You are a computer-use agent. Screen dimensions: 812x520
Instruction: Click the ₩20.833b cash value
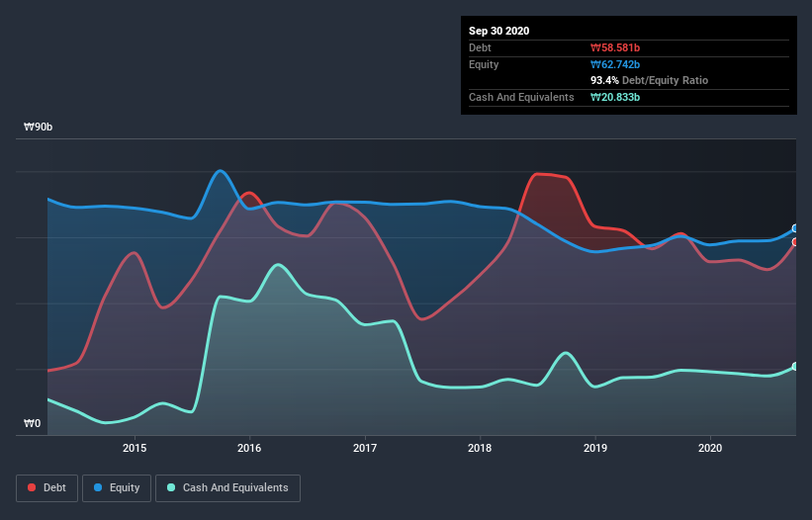tap(615, 97)
